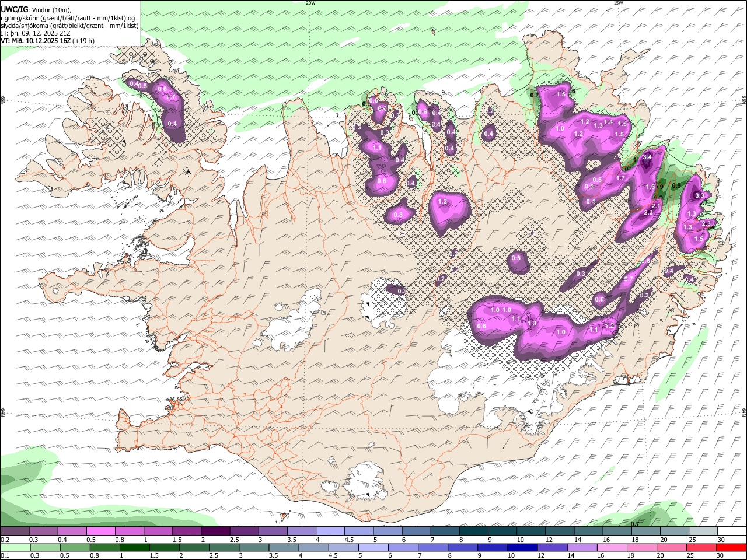This screenshot has height=560, width=747.
Task: Click the upper legend swatch between 6 and 7
Action: point(417,531)
